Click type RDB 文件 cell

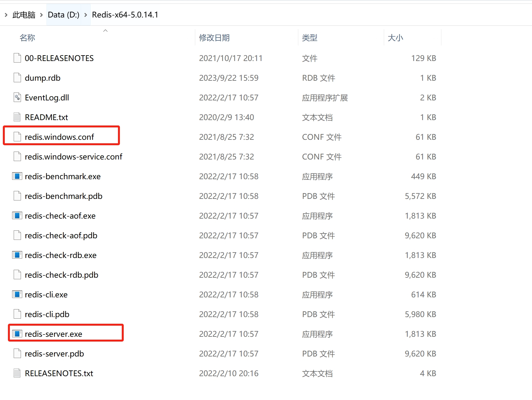tap(319, 78)
